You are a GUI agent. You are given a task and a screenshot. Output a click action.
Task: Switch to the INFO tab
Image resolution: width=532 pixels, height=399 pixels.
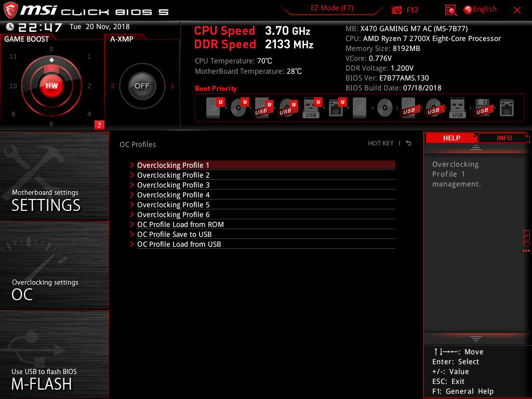(504, 138)
